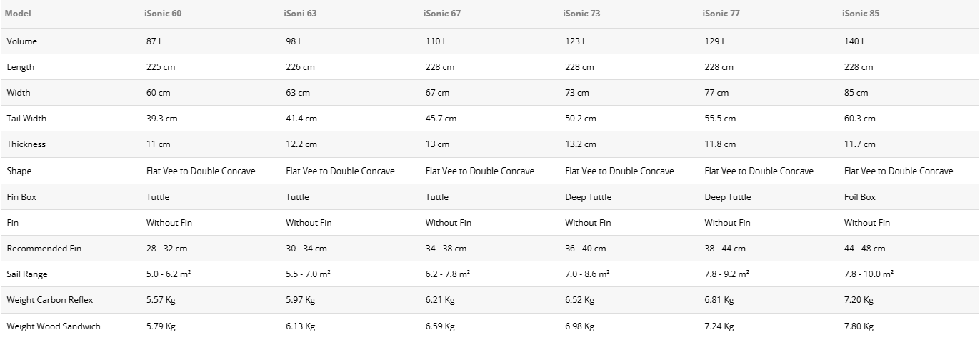
Task: Click the Model header cell
Action: tap(18, 14)
